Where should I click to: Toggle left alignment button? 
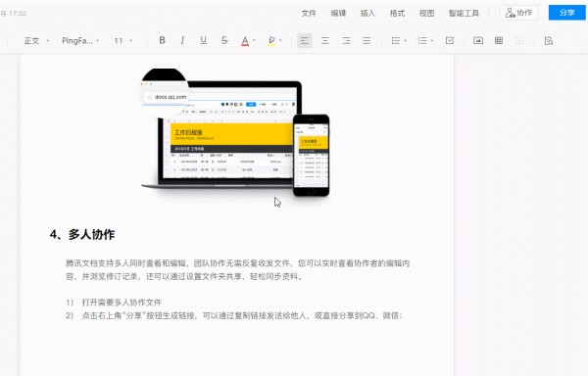305,40
